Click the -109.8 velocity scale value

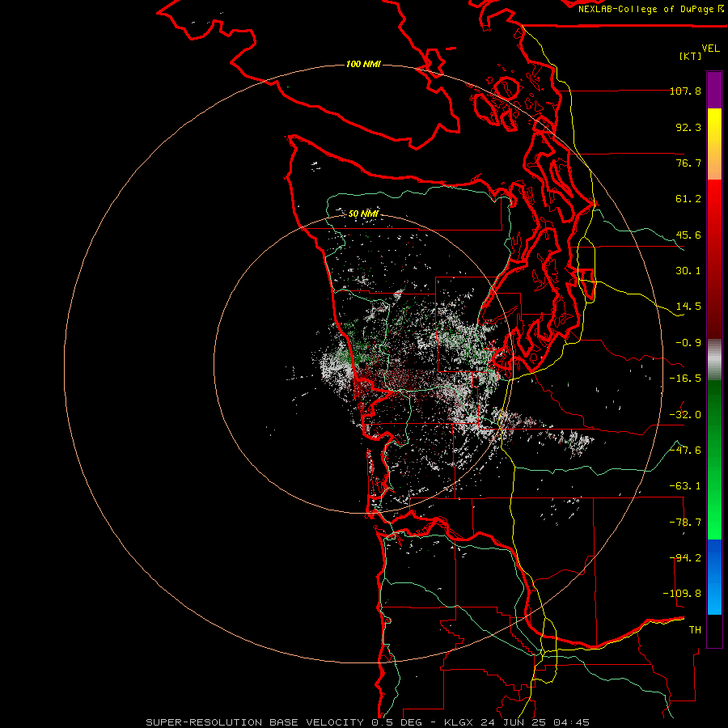(682, 594)
